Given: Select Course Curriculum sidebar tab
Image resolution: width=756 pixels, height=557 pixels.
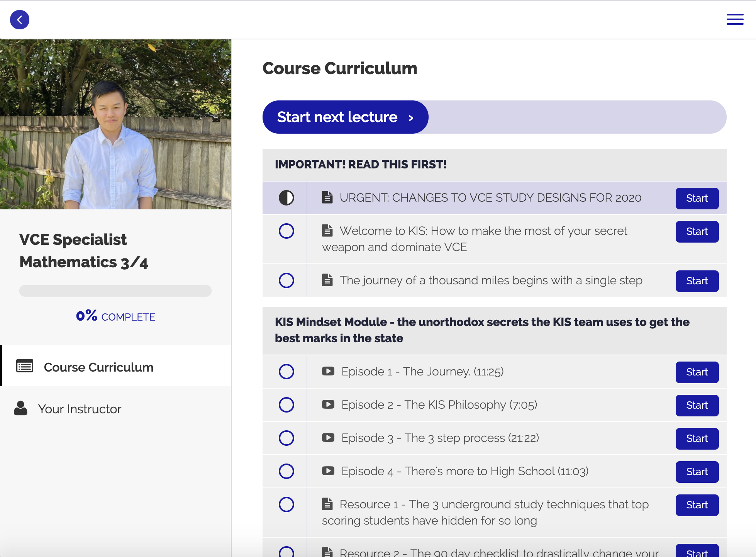Looking at the screenshot, I should click(98, 367).
